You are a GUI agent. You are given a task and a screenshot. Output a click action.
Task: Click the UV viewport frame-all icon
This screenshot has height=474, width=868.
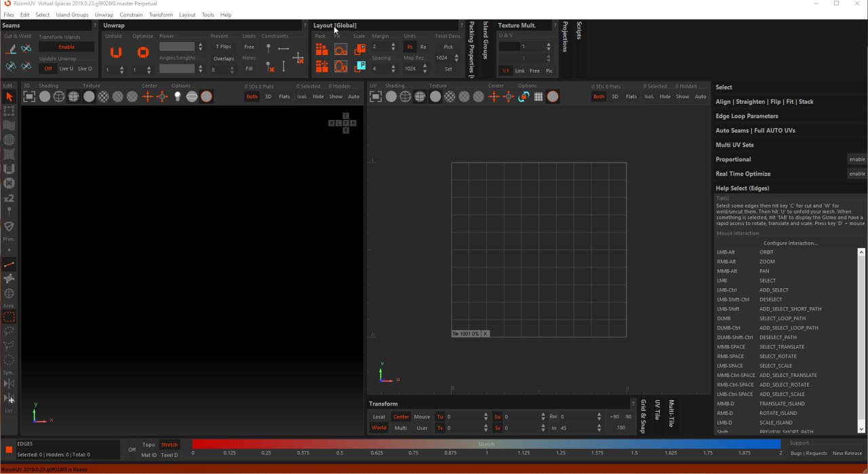point(376,97)
